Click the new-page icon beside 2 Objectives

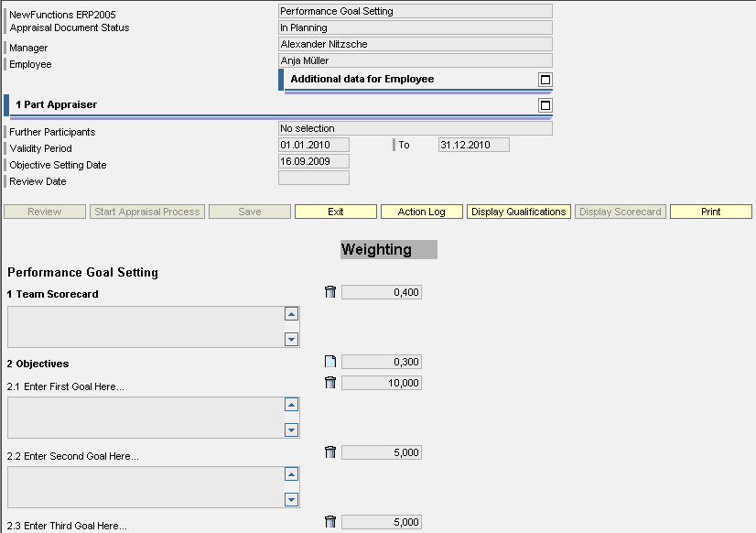pyautogui.click(x=330, y=362)
